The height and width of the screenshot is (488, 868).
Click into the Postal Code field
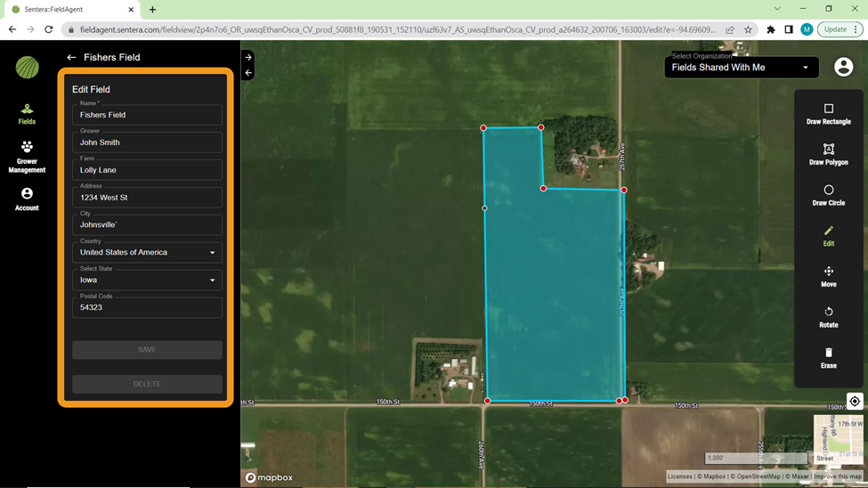coord(147,307)
